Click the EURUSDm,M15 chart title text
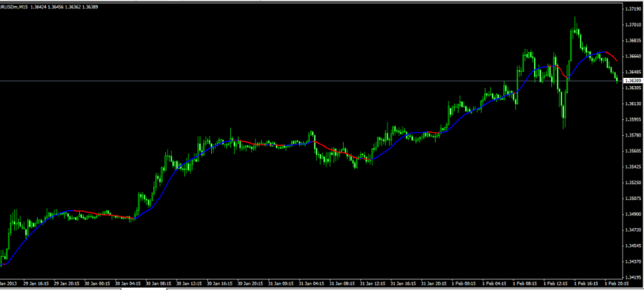Image resolution: width=644 pixels, height=290 pixels. coord(14,7)
